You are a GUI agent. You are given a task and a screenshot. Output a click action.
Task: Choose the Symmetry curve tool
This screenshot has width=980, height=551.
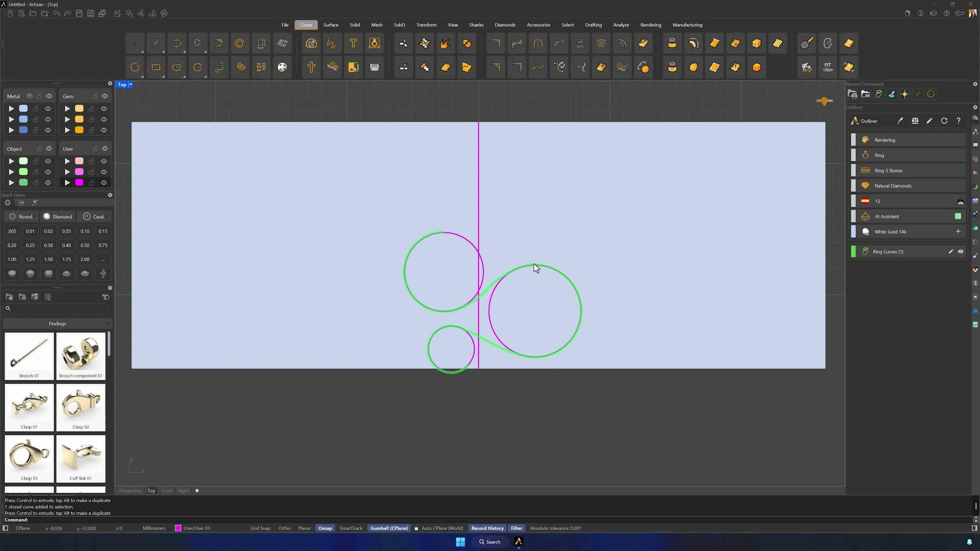pos(538,43)
